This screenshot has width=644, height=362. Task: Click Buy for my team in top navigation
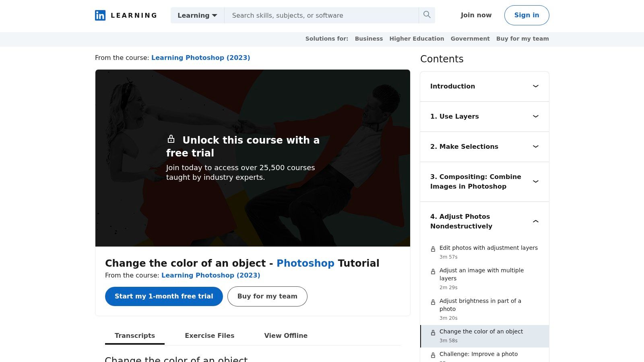[522, 39]
